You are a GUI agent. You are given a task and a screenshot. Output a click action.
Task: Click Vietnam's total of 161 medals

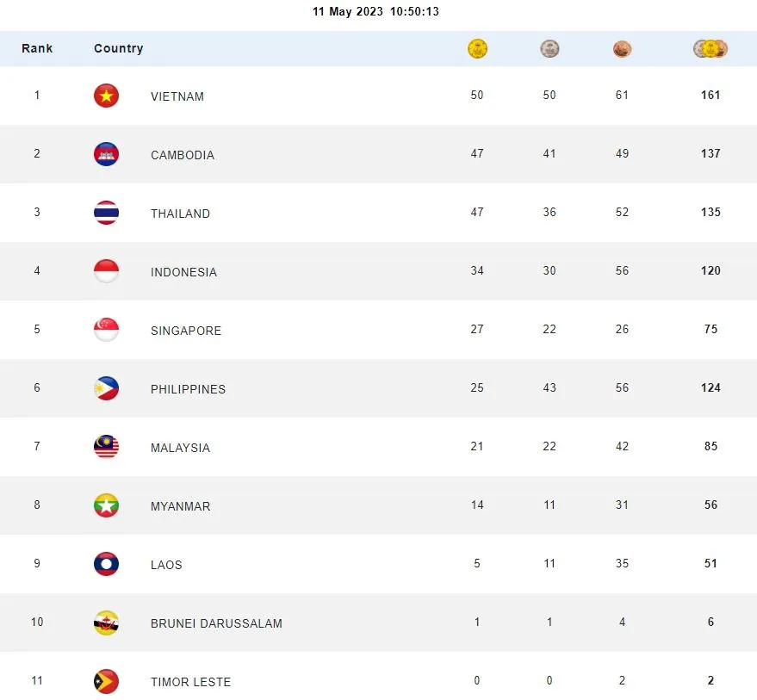pos(710,96)
